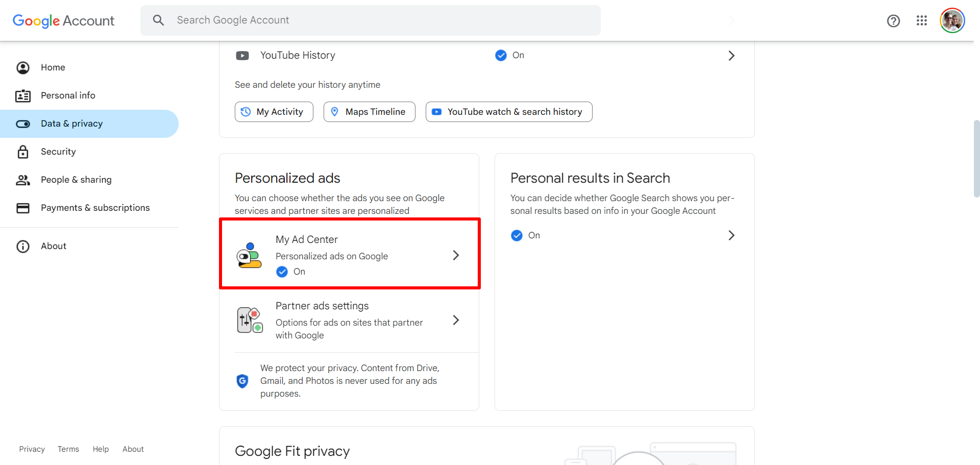Click the Help footer link
Image resolution: width=980 pixels, height=465 pixels.
pyautogui.click(x=101, y=449)
